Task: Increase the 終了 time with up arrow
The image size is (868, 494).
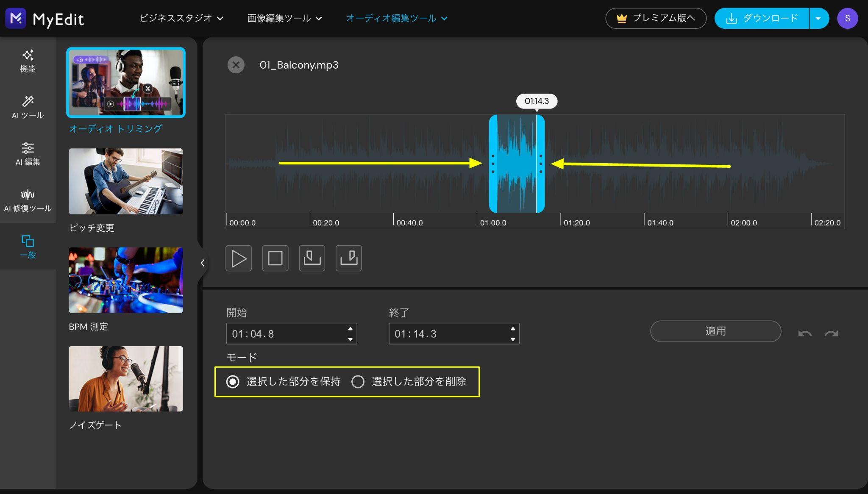Action: point(513,329)
